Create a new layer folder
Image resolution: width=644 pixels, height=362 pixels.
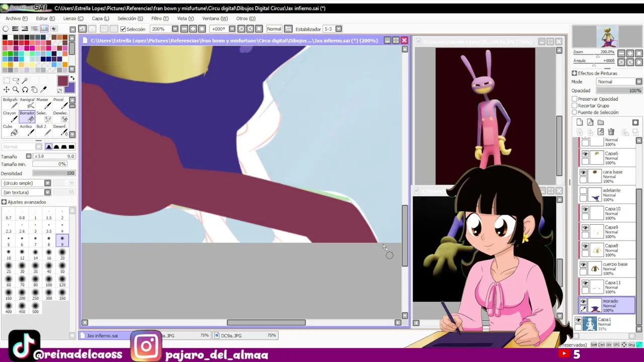(601, 122)
